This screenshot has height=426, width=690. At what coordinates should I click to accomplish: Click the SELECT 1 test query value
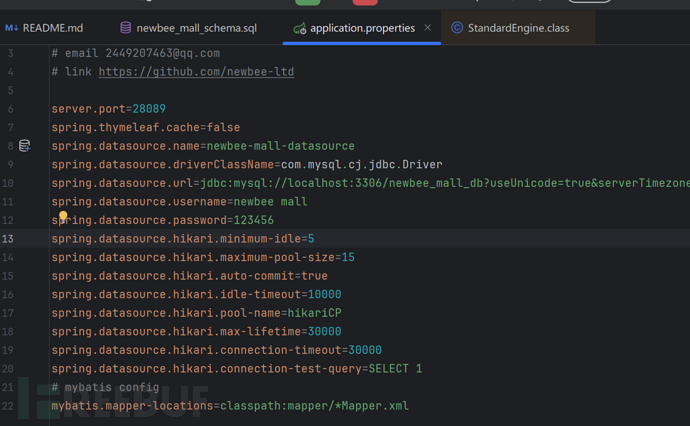tap(395, 369)
